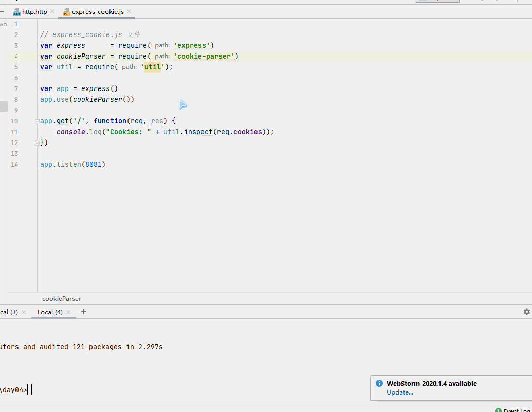This screenshot has width=532, height=412.
Task: Click the JS file icon on express_cookie.js tab
Action: tap(66, 12)
